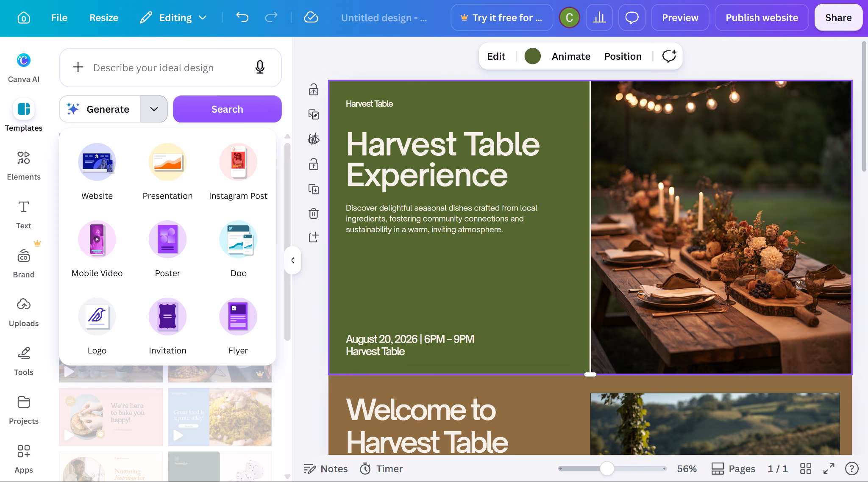Viewport: 868px width, 482px height.
Task: Choose the Presentation template type
Action: point(167,172)
